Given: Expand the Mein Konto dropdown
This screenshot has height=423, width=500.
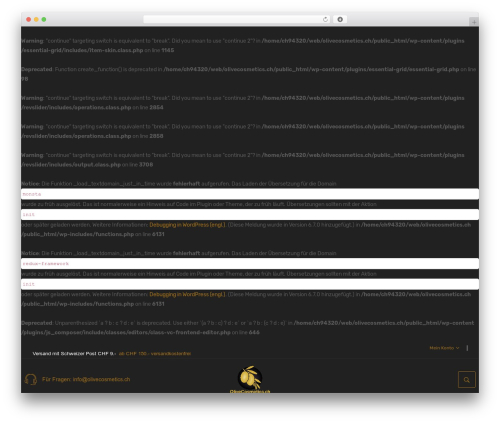Looking at the screenshot, I should [x=444, y=348].
